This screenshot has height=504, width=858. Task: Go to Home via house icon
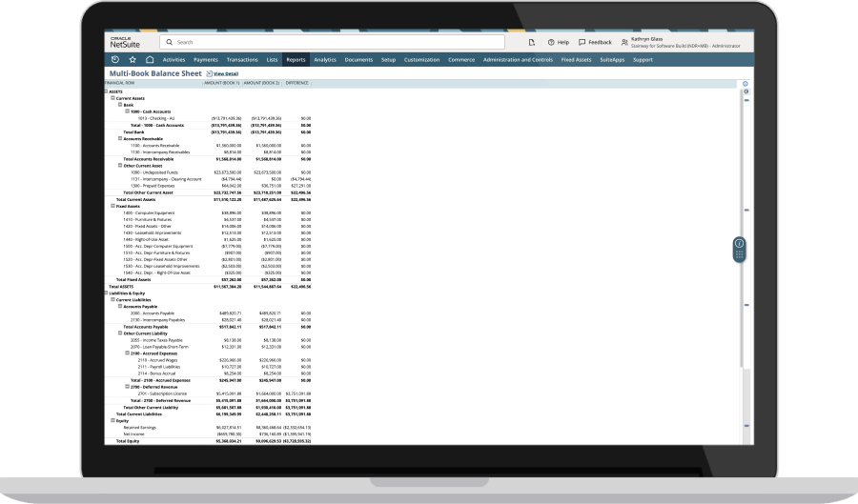150,59
